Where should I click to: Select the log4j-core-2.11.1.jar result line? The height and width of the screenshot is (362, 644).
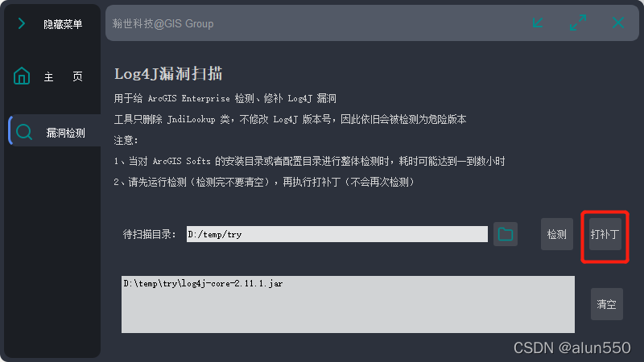coord(203,284)
